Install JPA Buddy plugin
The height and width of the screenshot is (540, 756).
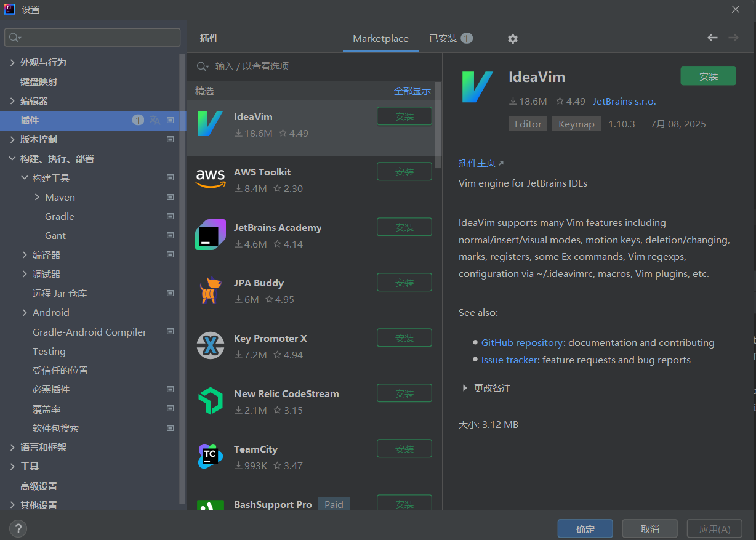(x=404, y=283)
